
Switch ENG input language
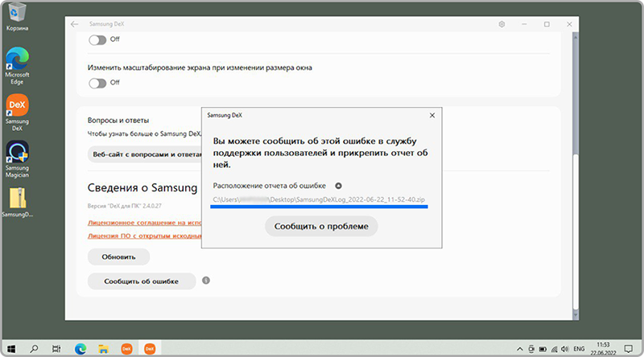(579, 349)
